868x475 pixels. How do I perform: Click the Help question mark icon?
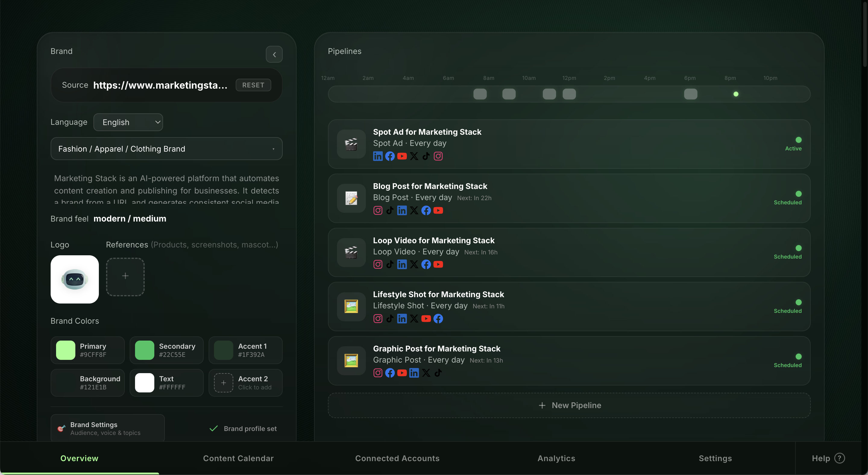click(839, 458)
